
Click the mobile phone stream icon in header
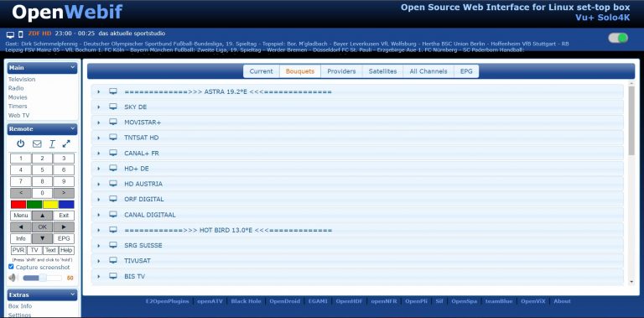tap(20, 34)
